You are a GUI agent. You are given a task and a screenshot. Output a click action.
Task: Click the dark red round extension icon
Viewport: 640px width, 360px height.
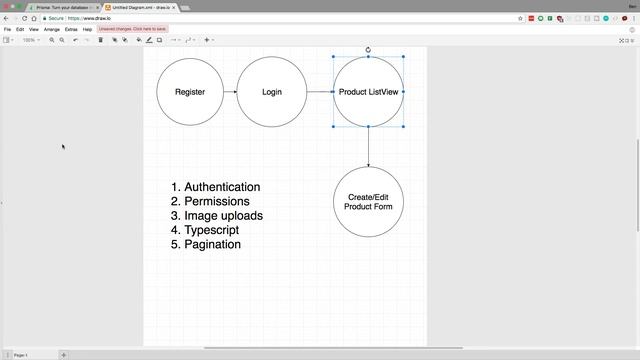(624, 18)
